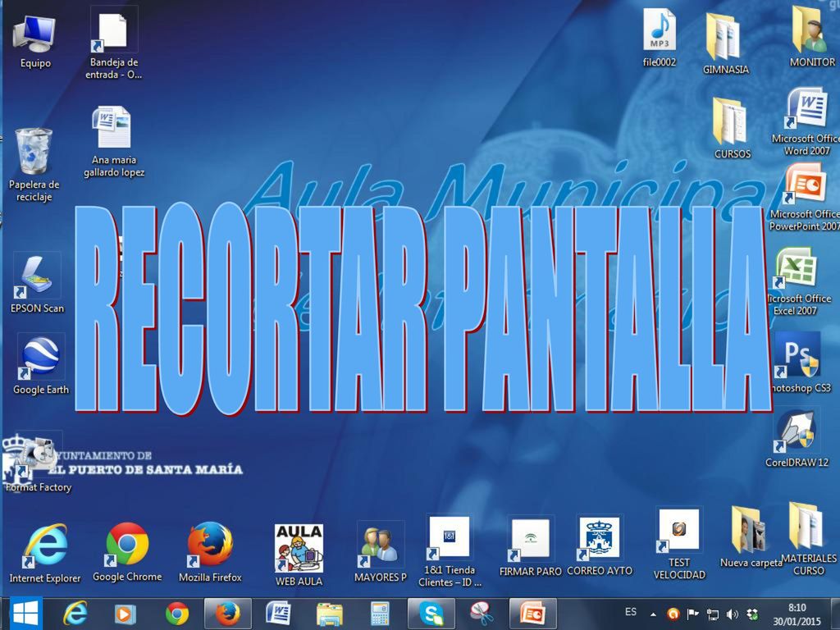The image size is (840, 630).
Task: Select the MAYORES P desktop icon
Action: (381, 554)
